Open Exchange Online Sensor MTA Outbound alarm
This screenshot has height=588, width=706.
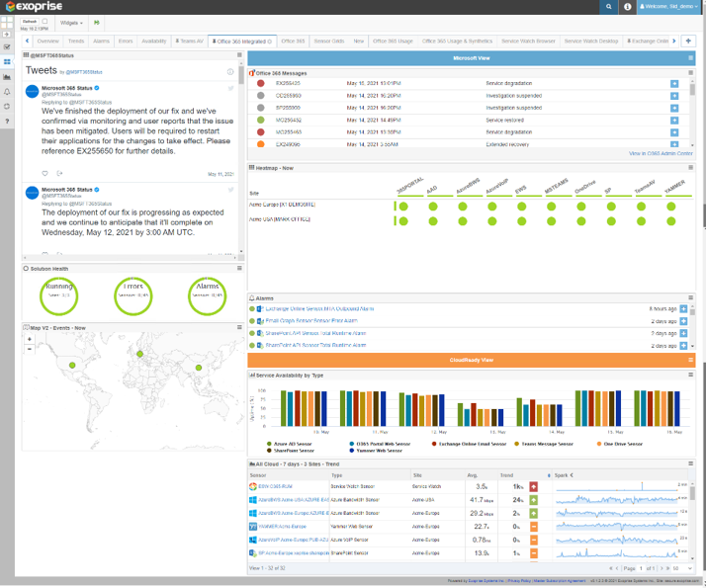coord(319,309)
